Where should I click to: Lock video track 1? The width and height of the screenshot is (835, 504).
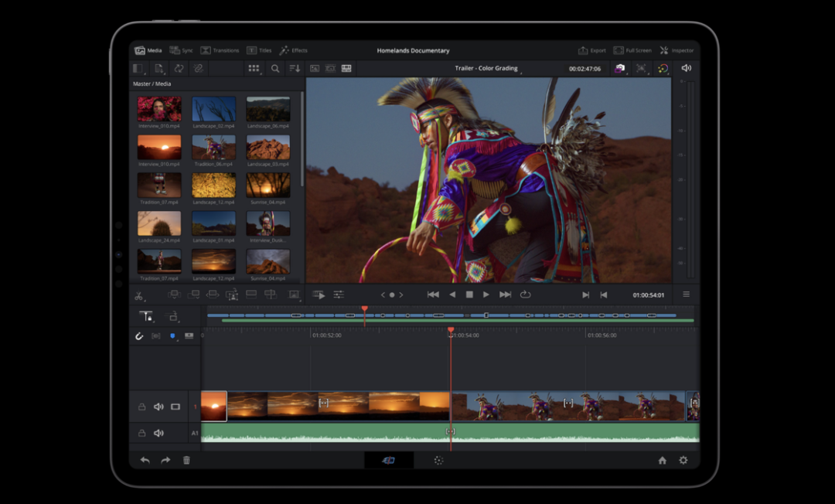tap(141, 407)
